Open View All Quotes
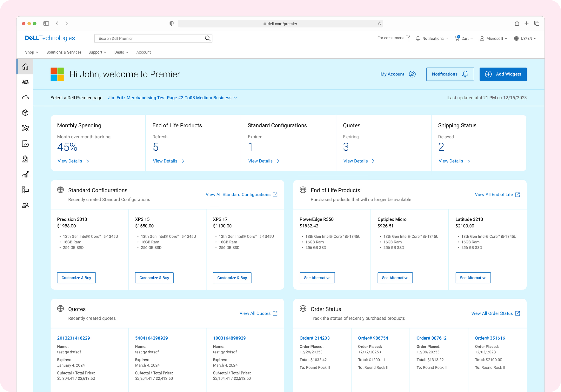561x392 pixels. click(x=259, y=313)
